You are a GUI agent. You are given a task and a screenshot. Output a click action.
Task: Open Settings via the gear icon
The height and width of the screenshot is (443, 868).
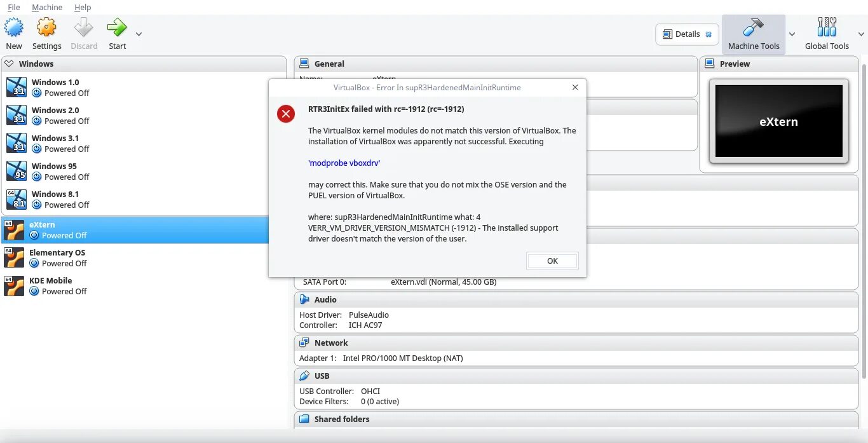(46, 27)
